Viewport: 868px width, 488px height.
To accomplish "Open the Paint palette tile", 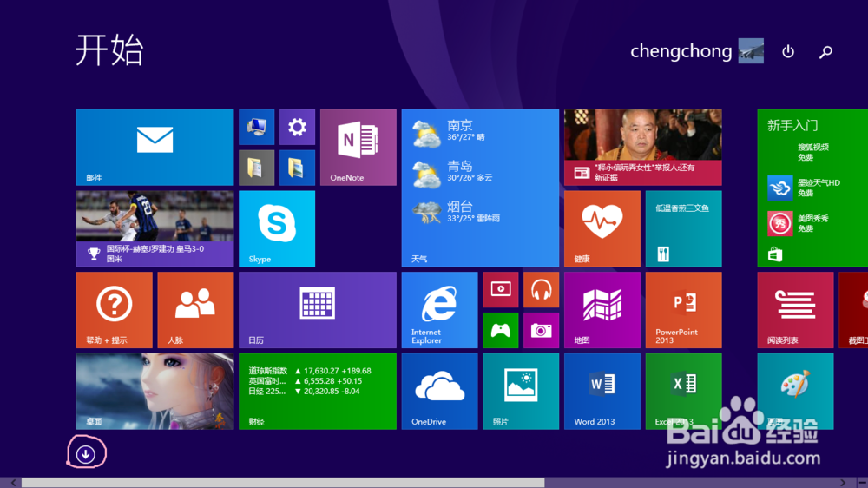I will click(x=795, y=392).
